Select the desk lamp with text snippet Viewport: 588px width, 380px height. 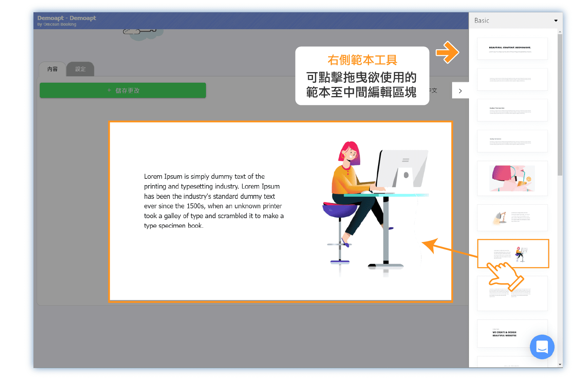pyautogui.click(x=512, y=218)
